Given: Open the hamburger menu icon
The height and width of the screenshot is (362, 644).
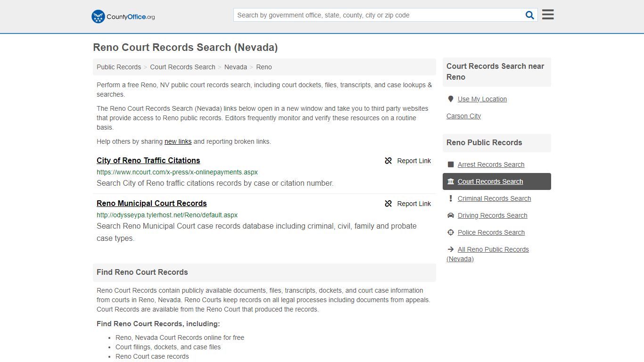Looking at the screenshot, I should [x=548, y=15].
